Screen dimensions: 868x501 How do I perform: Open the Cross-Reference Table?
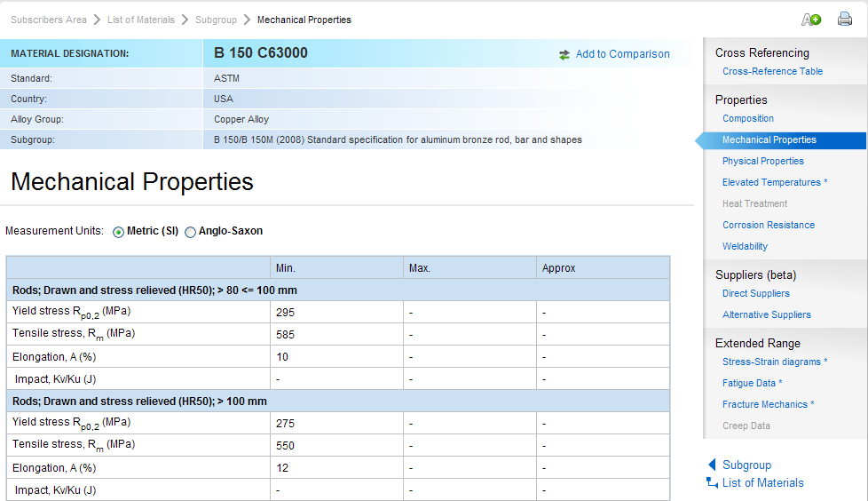coord(772,71)
